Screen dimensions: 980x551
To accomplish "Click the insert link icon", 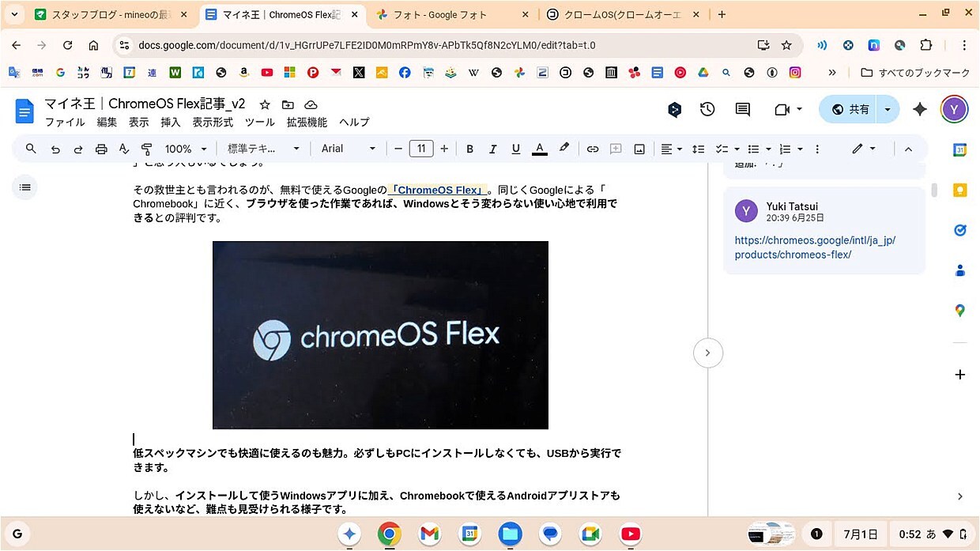I will (x=593, y=149).
